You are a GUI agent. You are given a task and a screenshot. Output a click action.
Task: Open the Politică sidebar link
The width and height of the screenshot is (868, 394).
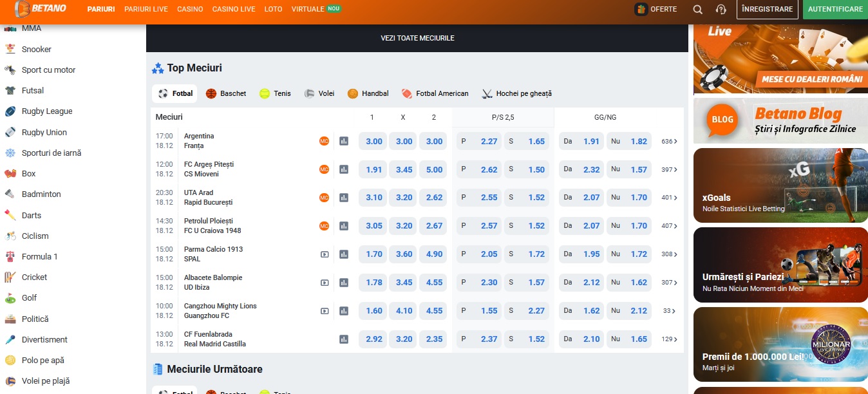[x=35, y=319]
